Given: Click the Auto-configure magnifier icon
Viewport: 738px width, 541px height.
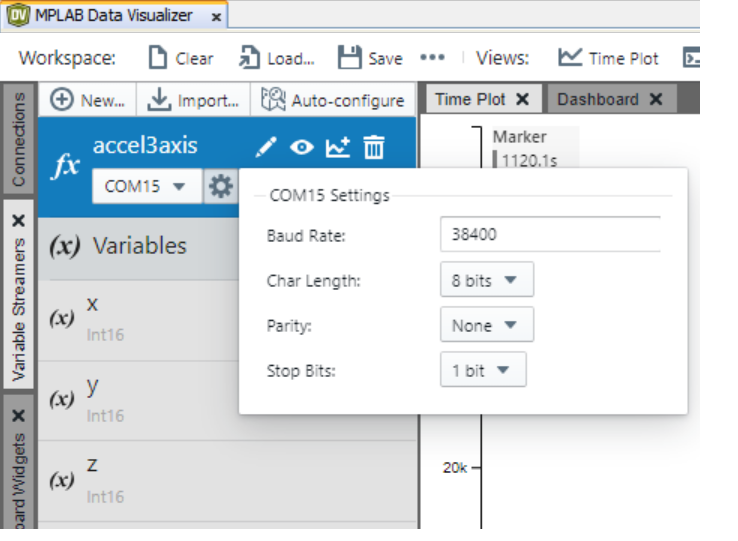Looking at the screenshot, I should (x=273, y=99).
